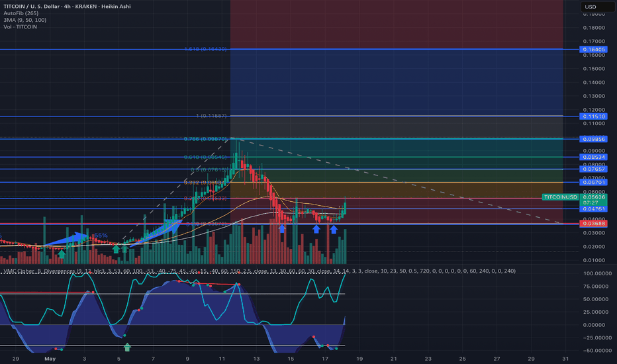Click the 0.06701 price label
617x364 pixels.
(x=593, y=182)
